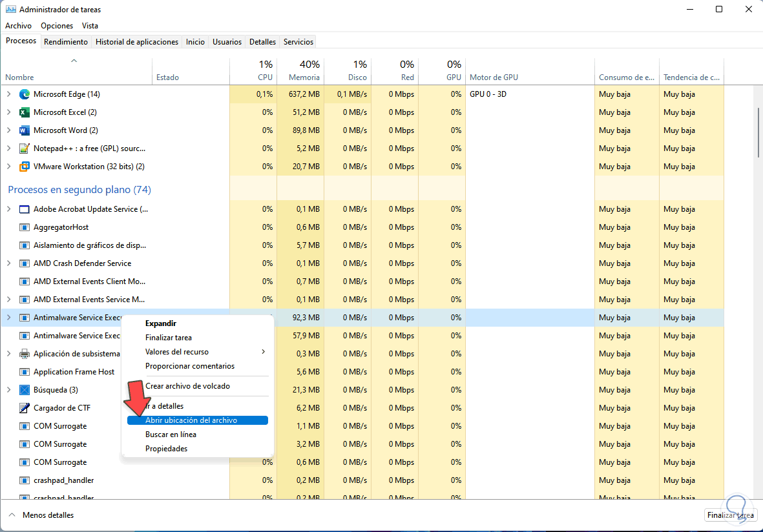Click the Microsoft Word process icon
The height and width of the screenshot is (532, 763).
(x=25, y=130)
